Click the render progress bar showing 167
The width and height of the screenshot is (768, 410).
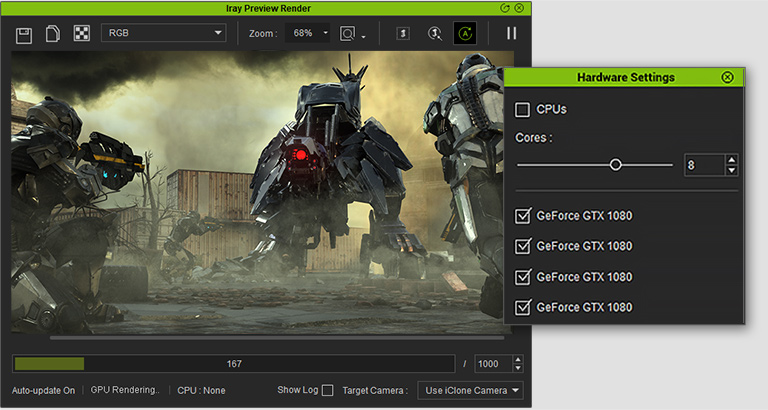point(234,364)
